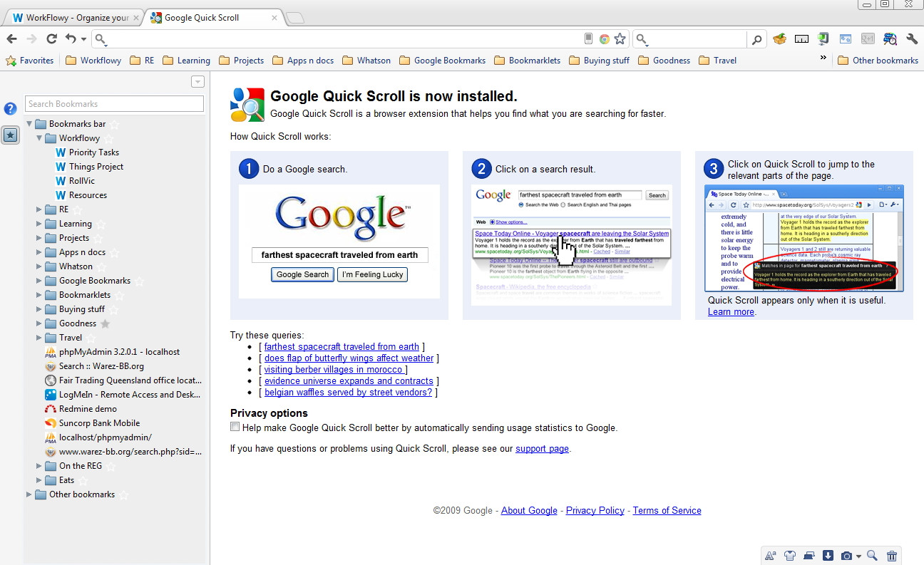Click the Chrome logo icon in address bar

point(604,39)
